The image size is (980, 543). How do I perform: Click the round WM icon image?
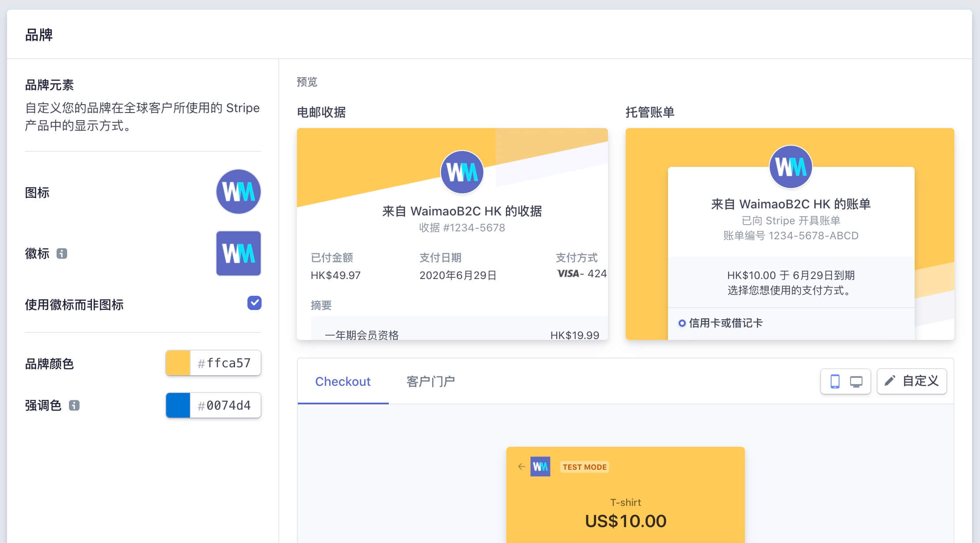point(239,192)
